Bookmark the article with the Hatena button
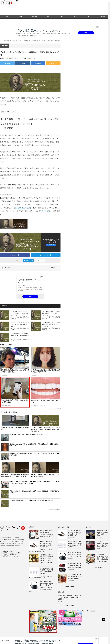The width and height of the screenshot is (110, 644). (x=38, y=63)
